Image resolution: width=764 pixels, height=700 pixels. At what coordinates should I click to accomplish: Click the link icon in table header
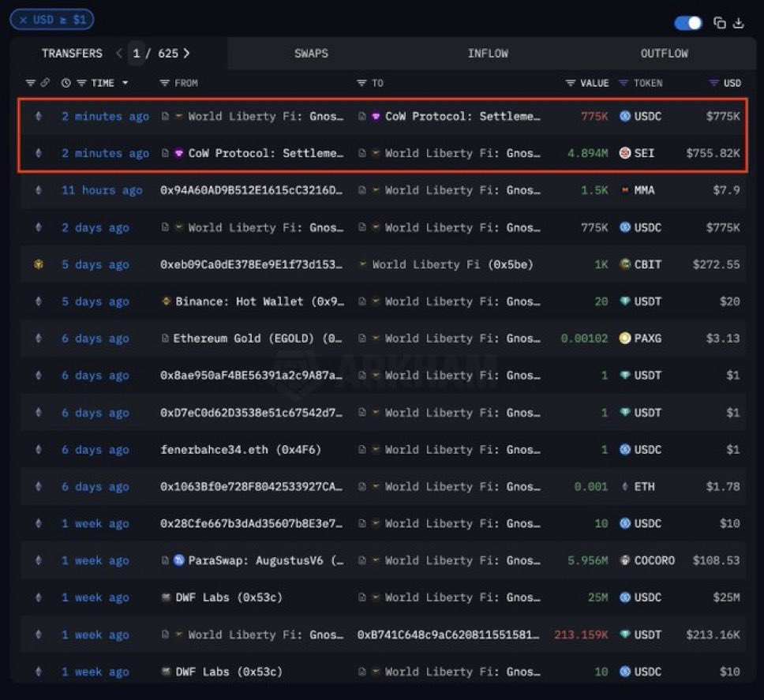pyautogui.click(x=45, y=83)
